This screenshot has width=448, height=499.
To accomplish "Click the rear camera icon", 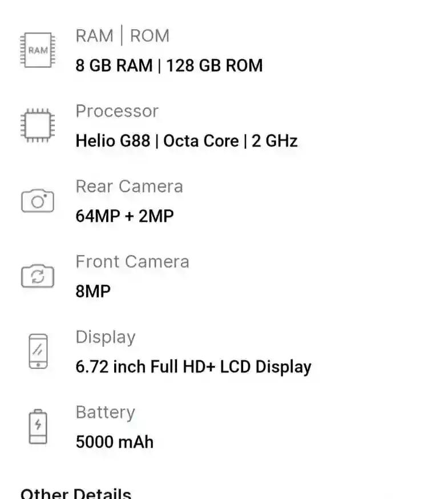I will 38,201.
